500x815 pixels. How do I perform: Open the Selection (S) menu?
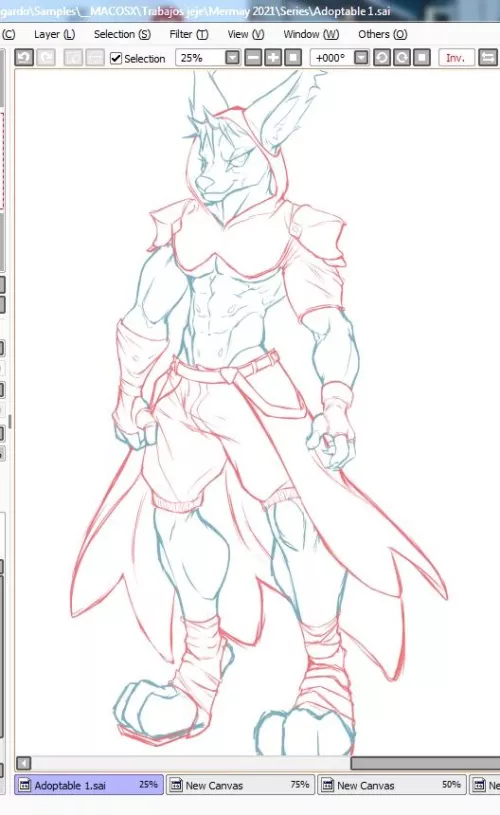[122, 34]
